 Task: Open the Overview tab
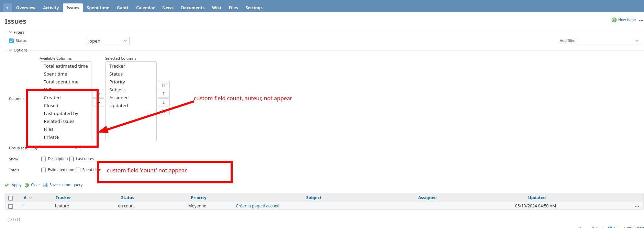click(26, 8)
